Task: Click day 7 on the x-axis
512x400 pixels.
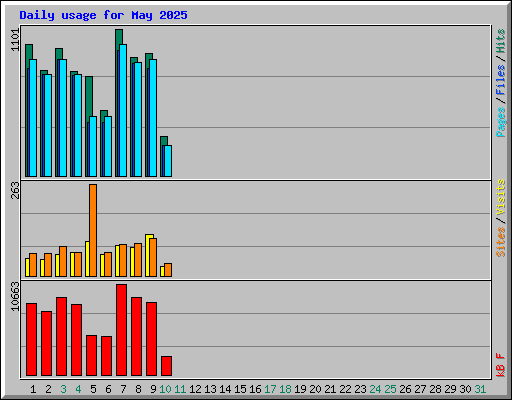Action: (123, 389)
